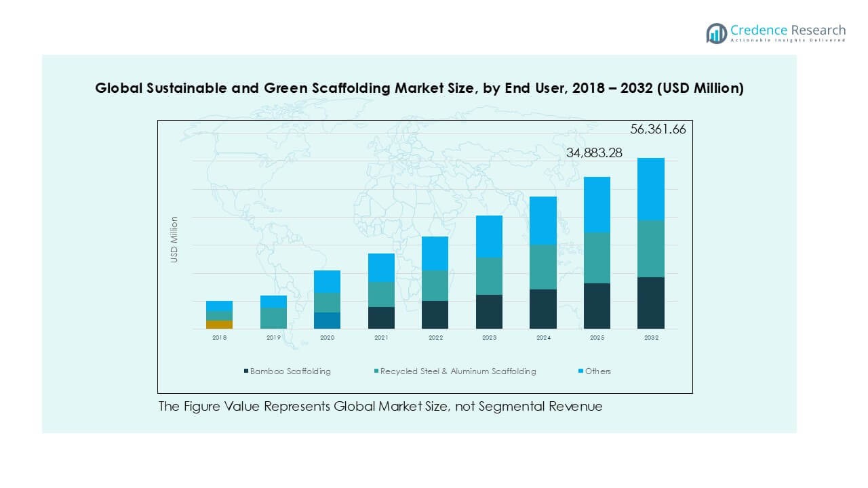Click the Recycled Steel & Aluminum legend square

pos(376,371)
